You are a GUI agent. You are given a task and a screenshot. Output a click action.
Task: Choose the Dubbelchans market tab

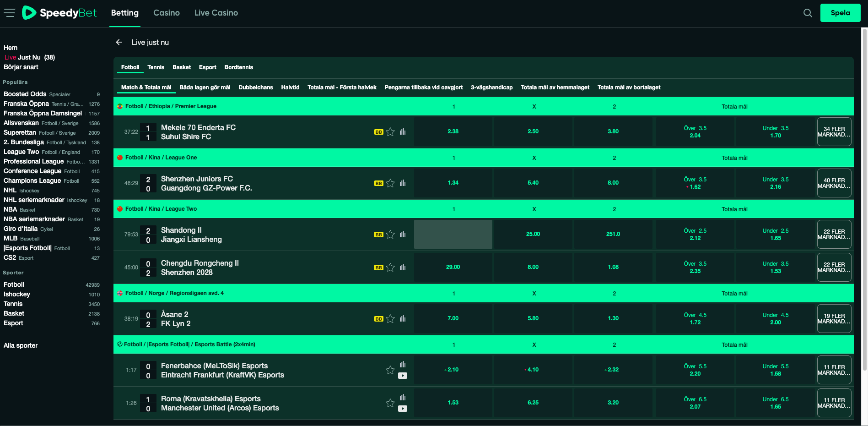[256, 87]
